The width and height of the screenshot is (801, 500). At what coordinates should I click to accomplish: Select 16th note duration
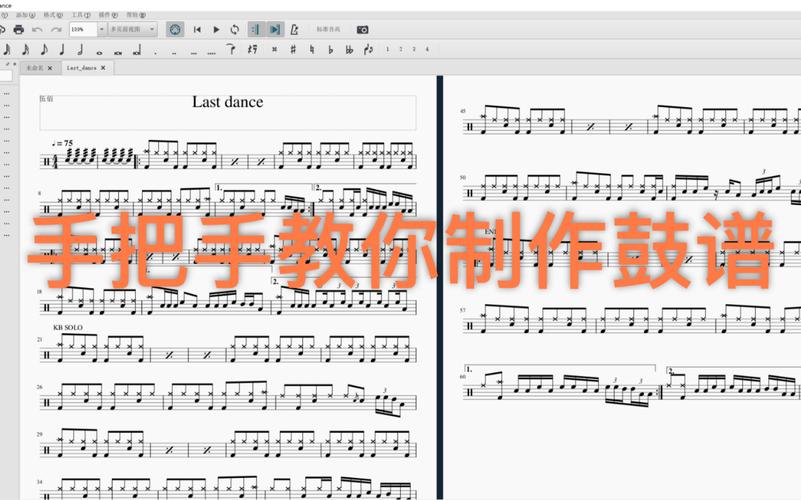pos(26,50)
